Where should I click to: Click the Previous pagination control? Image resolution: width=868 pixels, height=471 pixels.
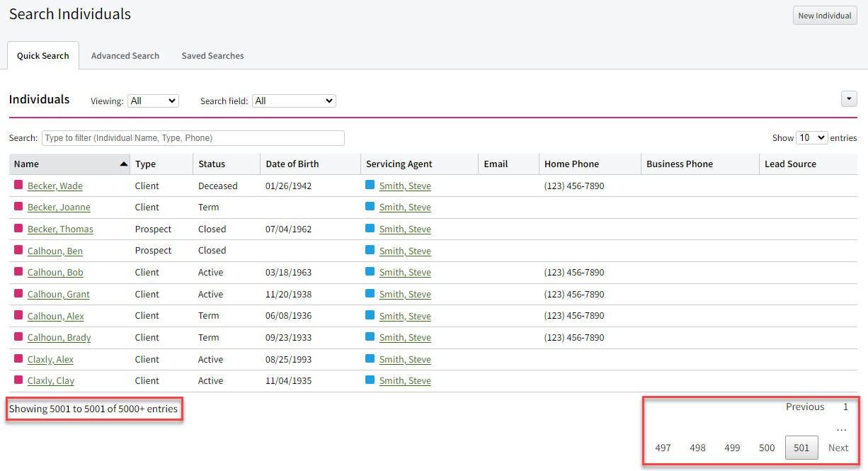pyautogui.click(x=805, y=407)
